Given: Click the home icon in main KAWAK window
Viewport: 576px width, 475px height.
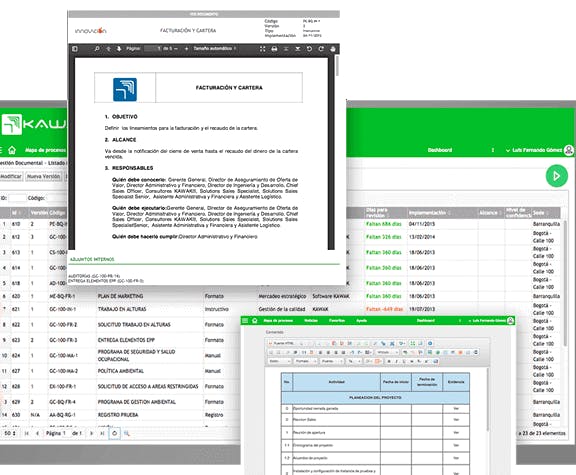Looking at the screenshot, I should (12, 150).
